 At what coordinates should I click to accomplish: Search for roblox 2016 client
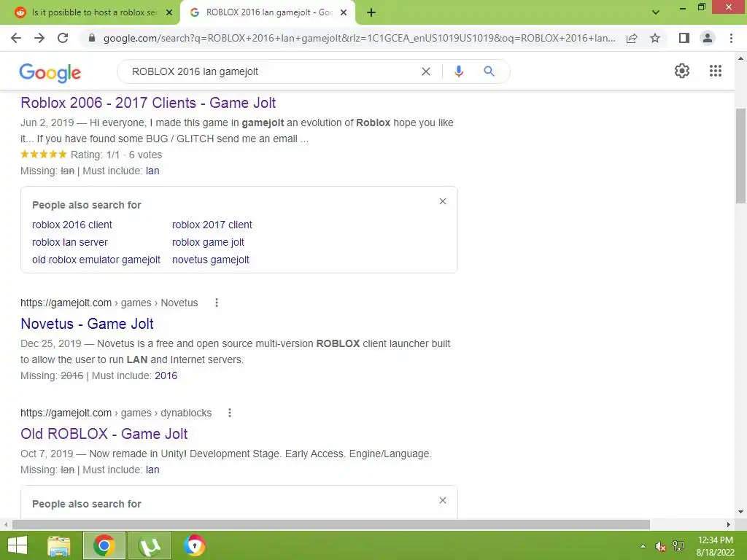pyautogui.click(x=72, y=225)
